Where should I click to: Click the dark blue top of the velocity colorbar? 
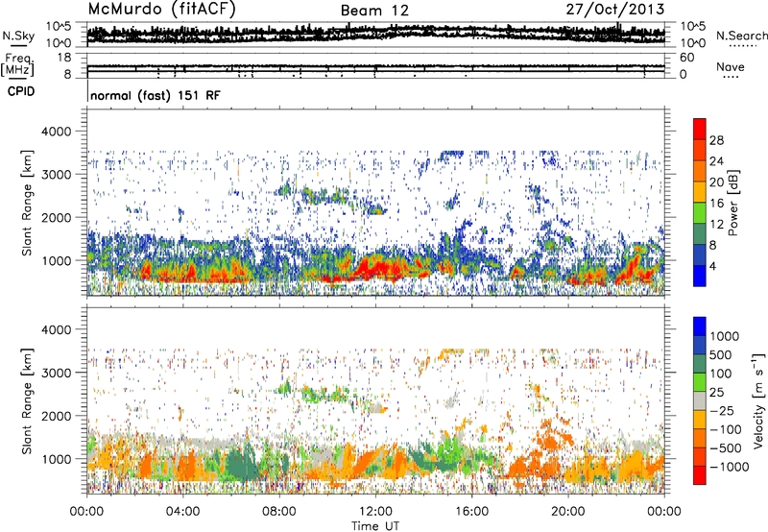coord(700,326)
